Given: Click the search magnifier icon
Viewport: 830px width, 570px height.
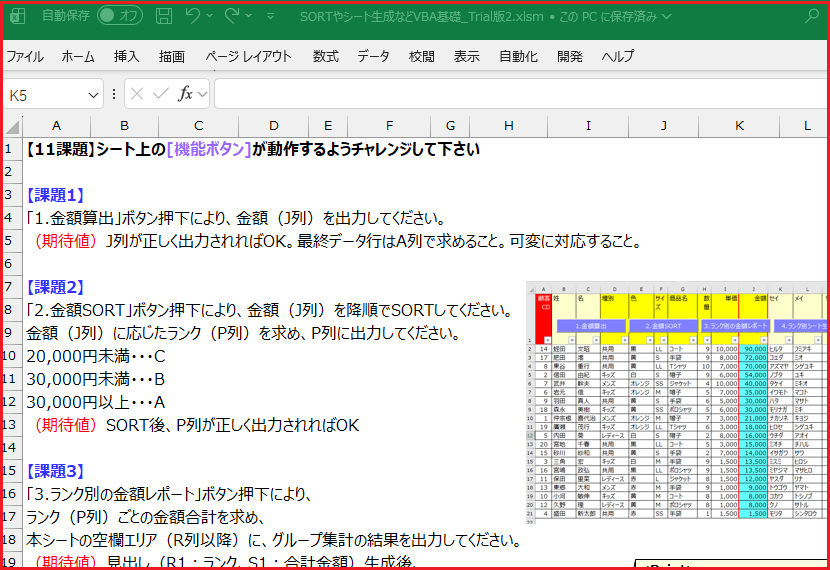Looking at the screenshot, I should pos(812,16).
